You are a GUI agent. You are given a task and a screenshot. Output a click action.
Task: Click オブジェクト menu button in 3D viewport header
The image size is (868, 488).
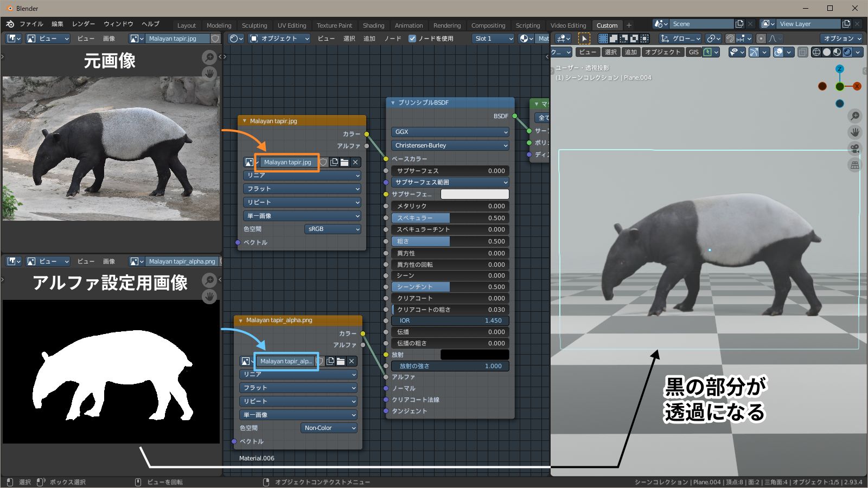[x=662, y=52]
